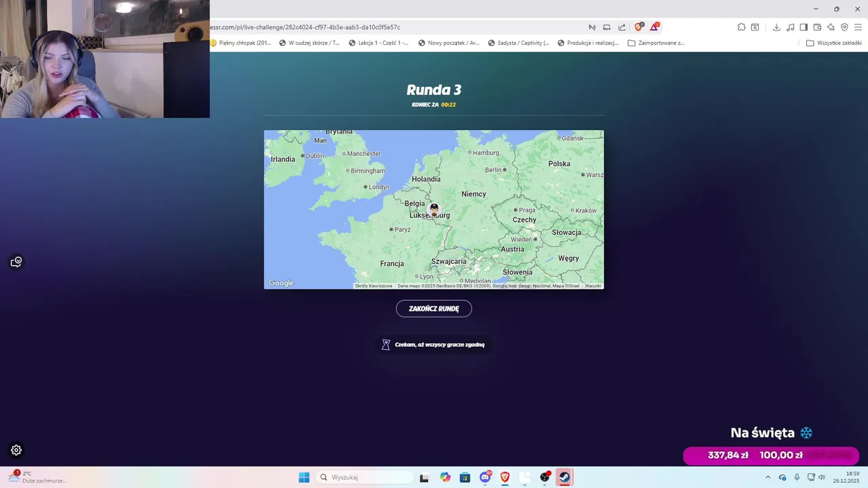This screenshot has height=488, width=868.
Task: Click the chat/emote icon on left edge
Action: 16,262
